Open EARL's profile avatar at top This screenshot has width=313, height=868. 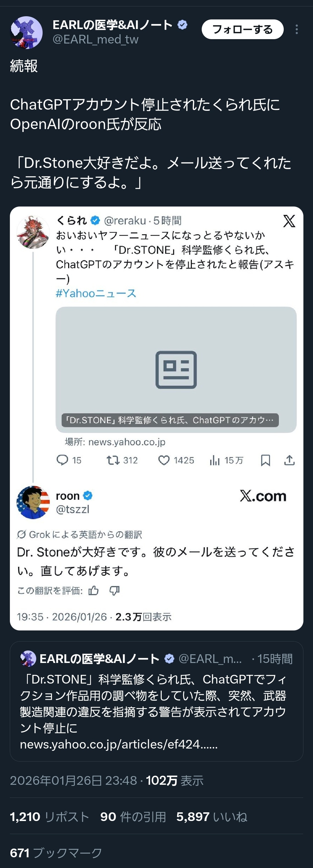(x=27, y=32)
